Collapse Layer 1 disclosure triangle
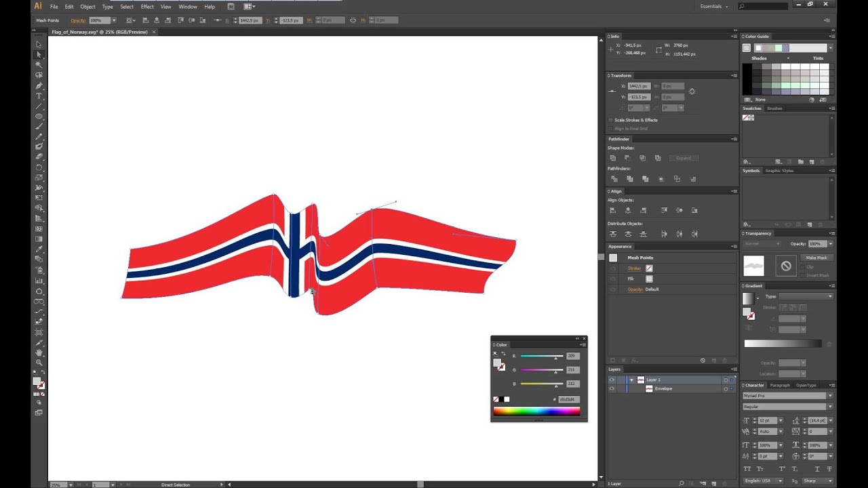 (x=631, y=380)
